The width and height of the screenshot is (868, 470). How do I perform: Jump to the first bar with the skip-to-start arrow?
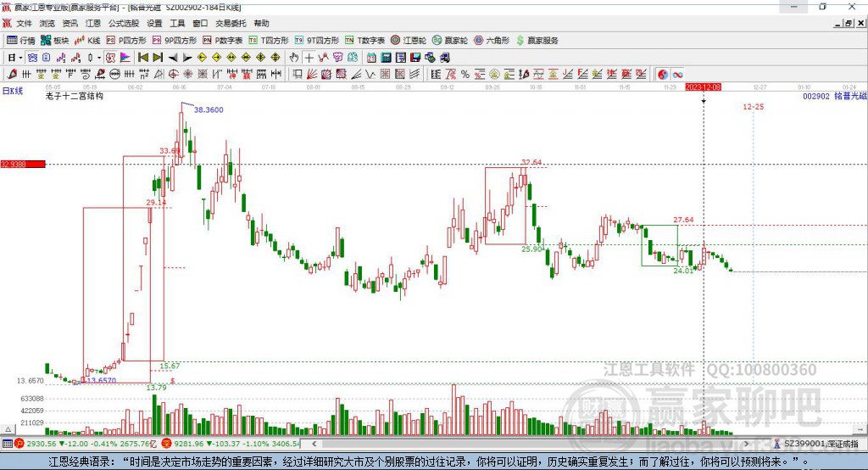click(x=143, y=58)
